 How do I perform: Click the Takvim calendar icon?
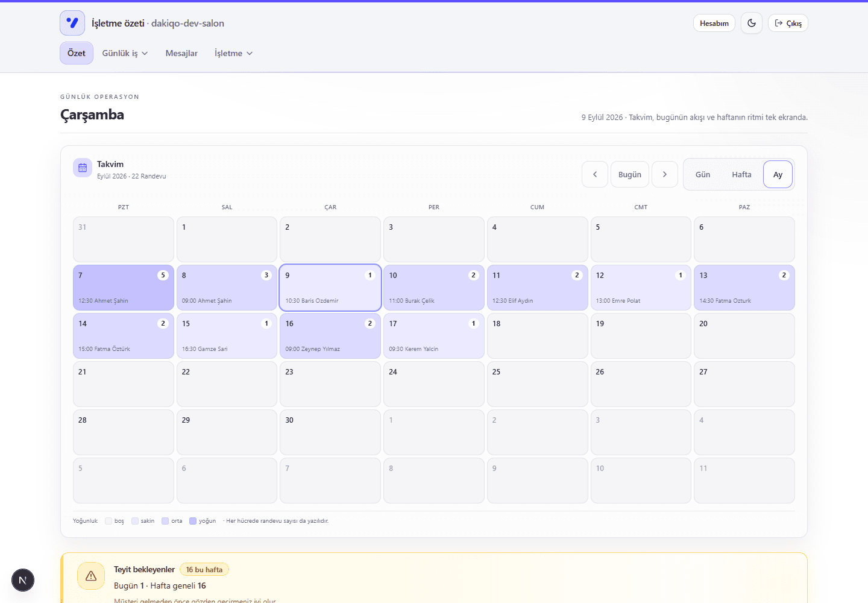83,168
